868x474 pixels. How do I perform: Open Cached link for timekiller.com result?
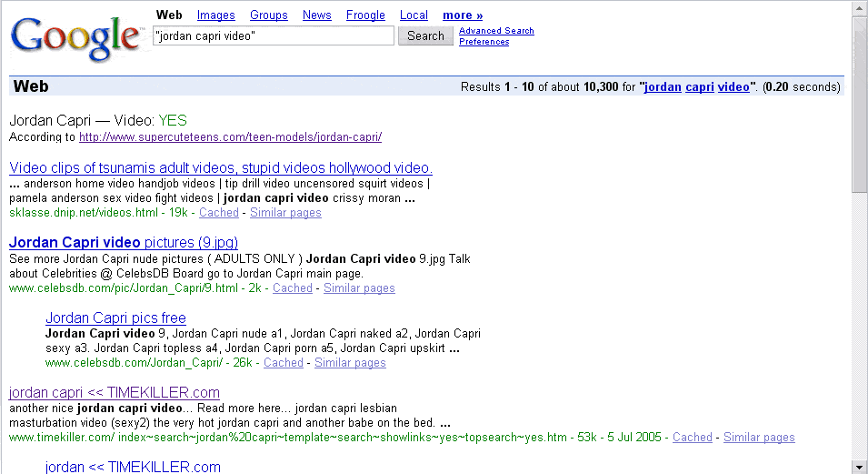click(x=692, y=438)
